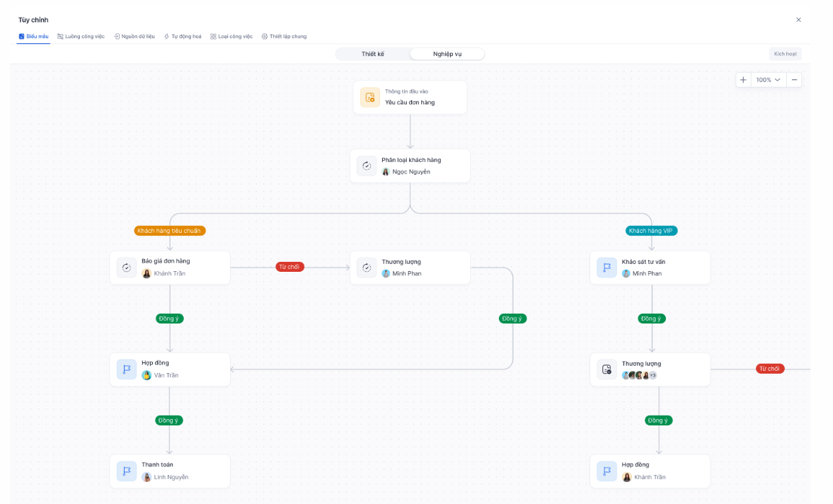Click Khánh Trần's avatar in Báo giá đơn hàng
This screenshot has height=504, width=833.
coord(147,273)
